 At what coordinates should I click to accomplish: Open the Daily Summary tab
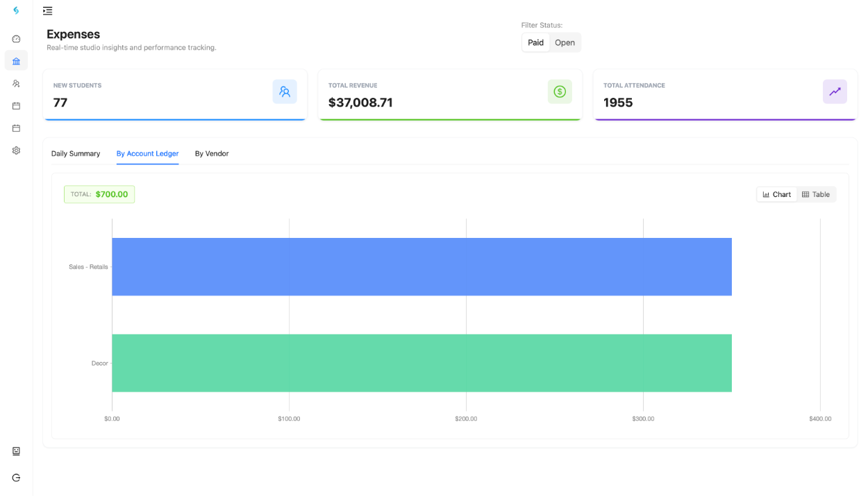(x=76, y=153)
